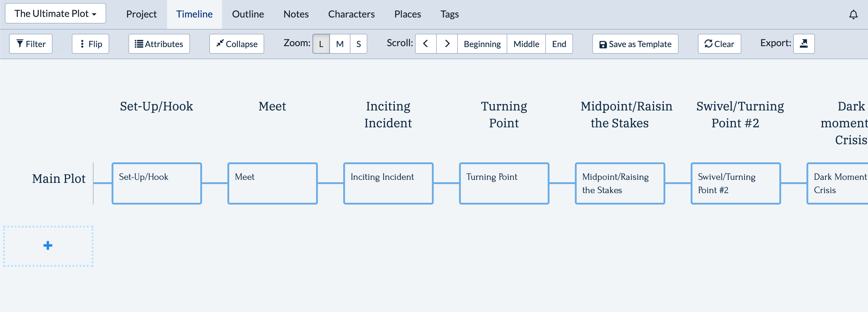Select the Main Plot line title

[59, 178]
